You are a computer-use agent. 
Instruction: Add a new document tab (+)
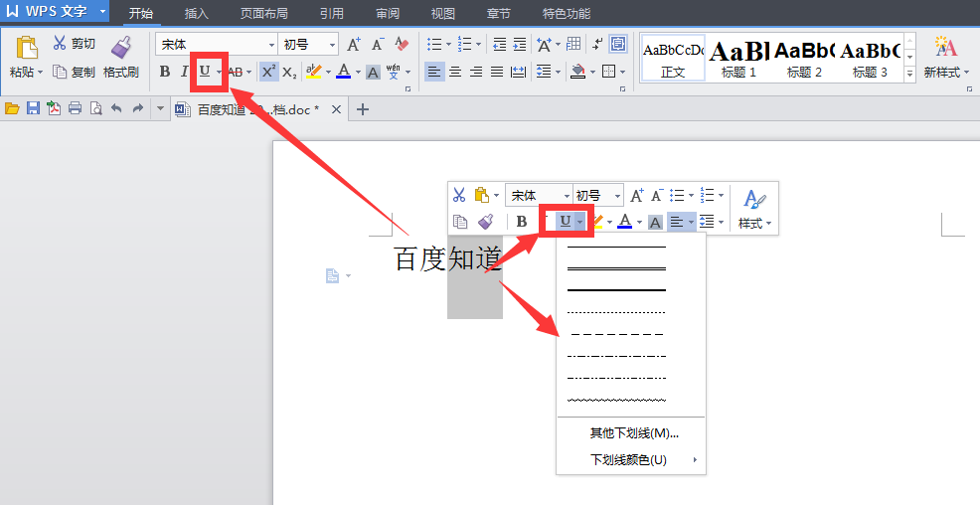click(363, 110)
